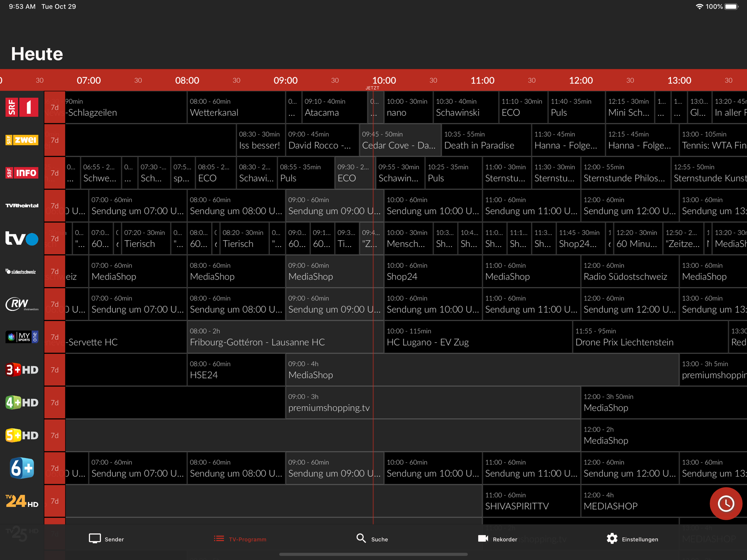Select the MySports One channel logo
The image size is (747, 560).
coord(22,337)
